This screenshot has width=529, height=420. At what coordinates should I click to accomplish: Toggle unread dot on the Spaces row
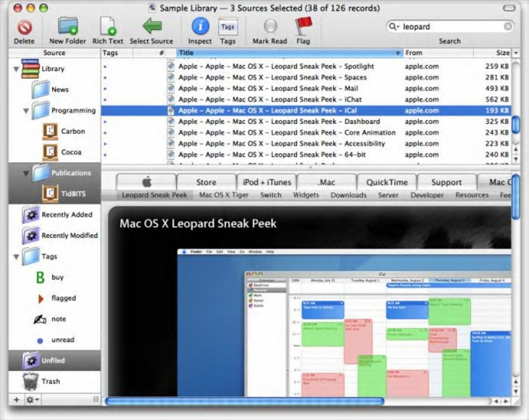[x=105, y=78]
